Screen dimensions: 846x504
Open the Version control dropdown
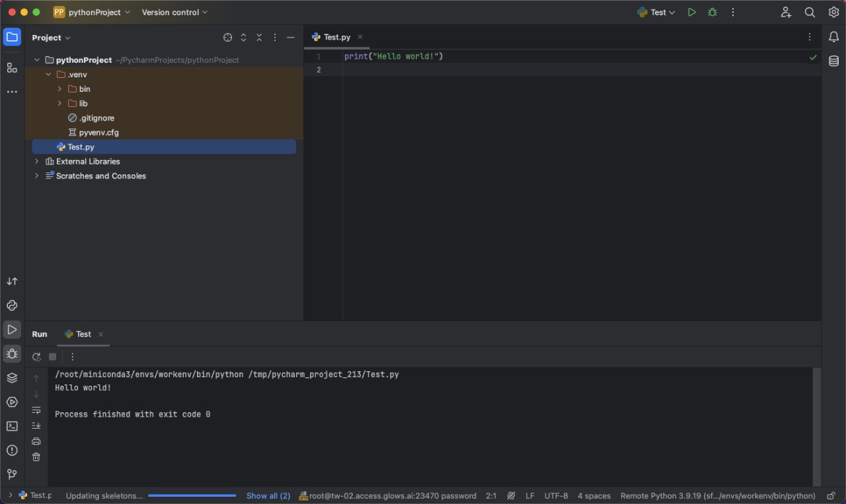click(174, 12)
